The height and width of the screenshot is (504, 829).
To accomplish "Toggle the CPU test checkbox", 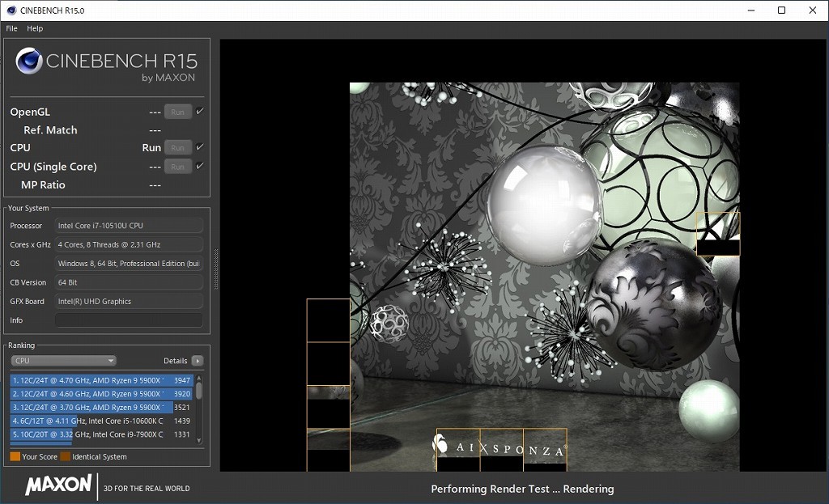I will (x=200, y=147).
